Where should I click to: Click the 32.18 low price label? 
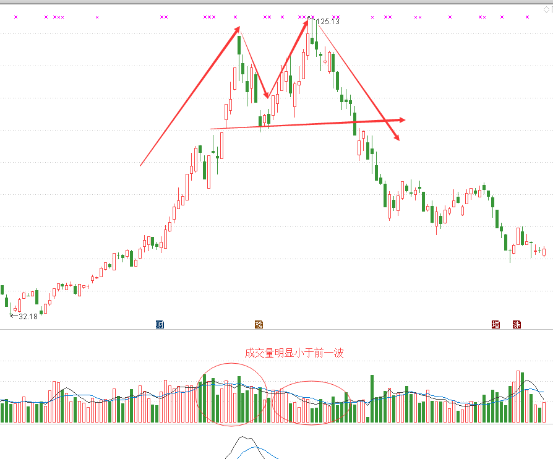click(x=28, y=316)
